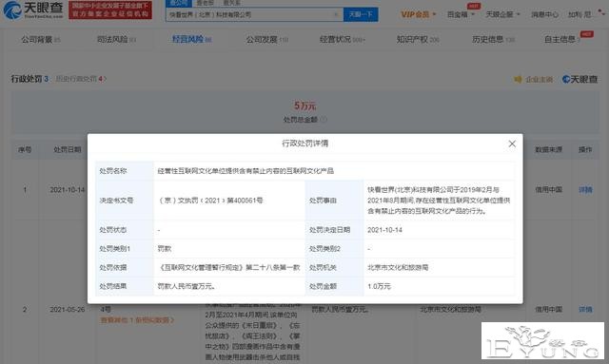Click the orange 查看其他相似数据 link

click(x=137, y=320)
